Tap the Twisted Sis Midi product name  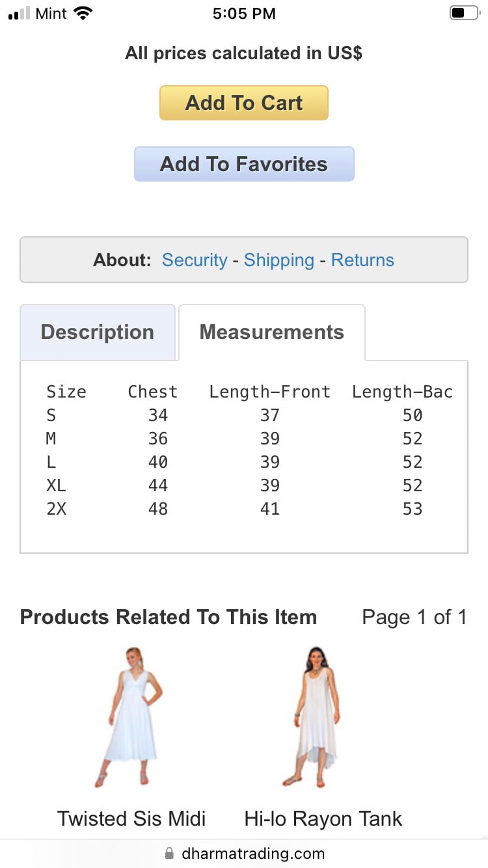(x=131, y=819)
